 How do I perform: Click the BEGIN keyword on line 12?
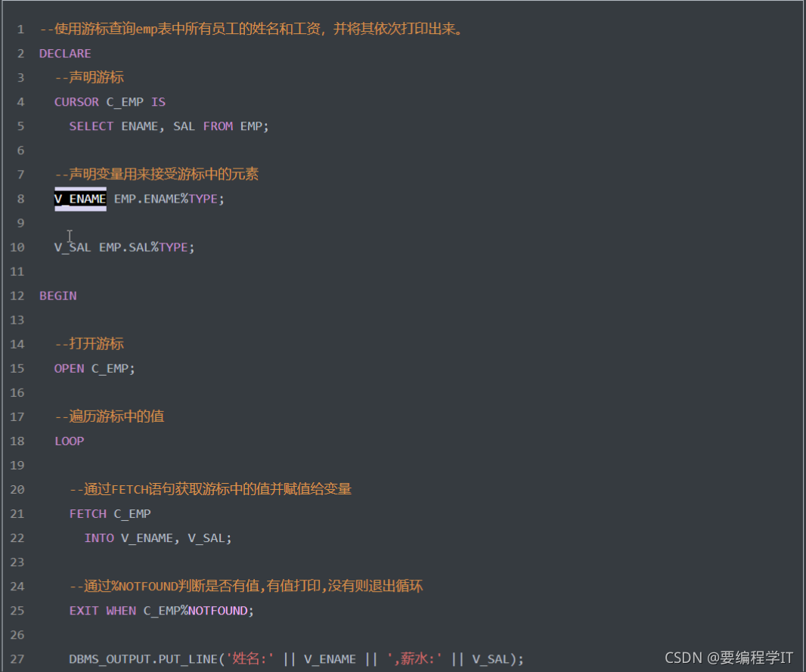57,295
